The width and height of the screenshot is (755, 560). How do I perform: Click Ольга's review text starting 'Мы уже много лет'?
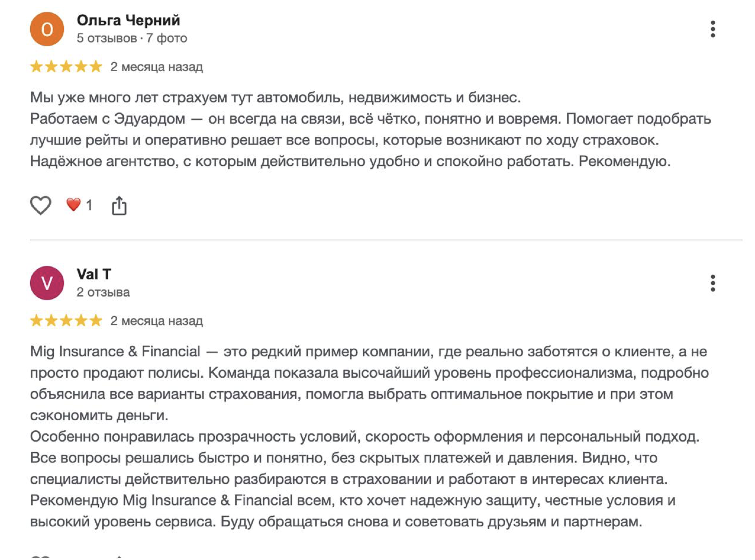click(275, 98)
